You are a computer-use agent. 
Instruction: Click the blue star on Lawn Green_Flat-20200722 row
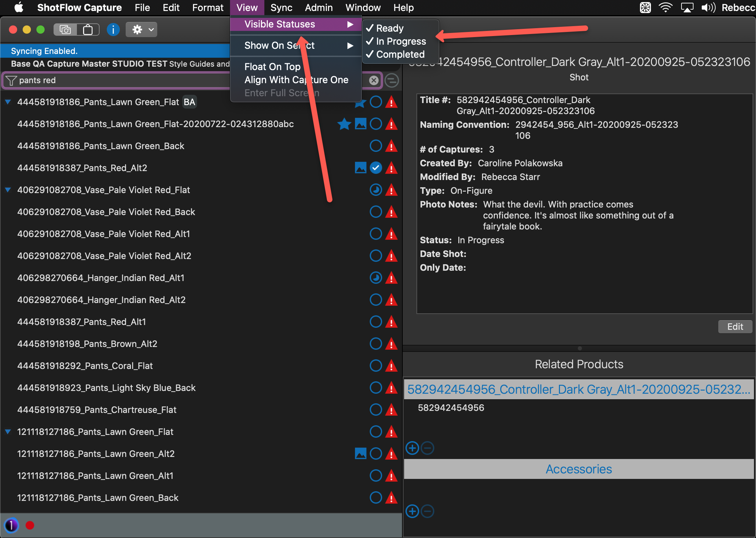click(x=344, y=124)
